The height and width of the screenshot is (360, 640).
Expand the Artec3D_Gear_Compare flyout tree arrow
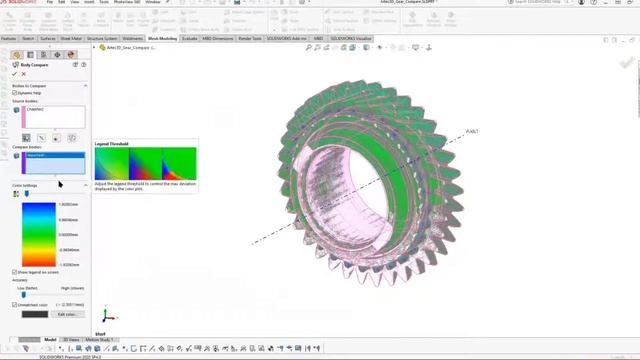94,48
